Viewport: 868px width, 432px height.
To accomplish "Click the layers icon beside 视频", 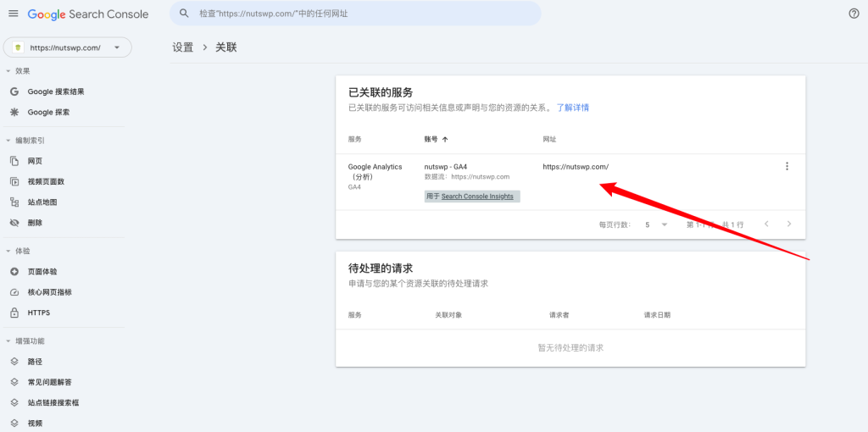I will coord(15,424).
